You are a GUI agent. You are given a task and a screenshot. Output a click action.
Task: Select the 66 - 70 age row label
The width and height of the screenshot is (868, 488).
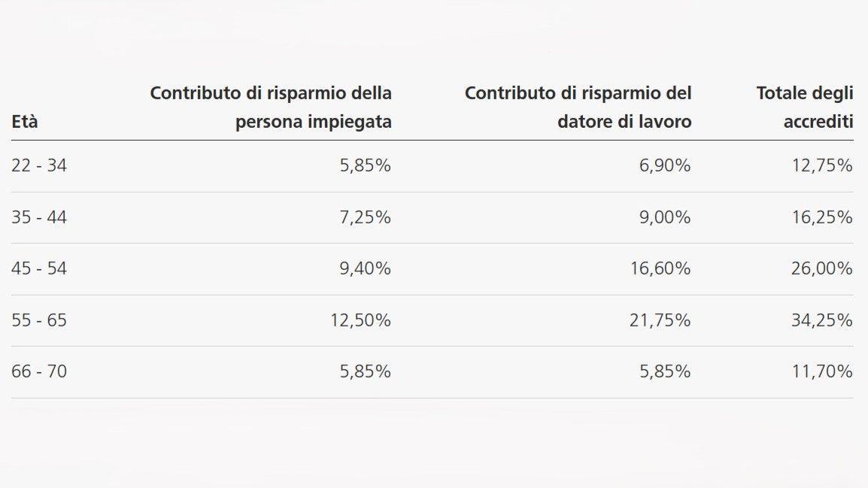(39, 371)
